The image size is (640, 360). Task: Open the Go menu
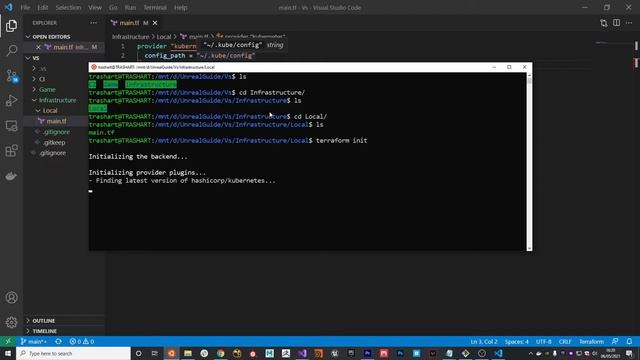pyautogui.click(x=113, y=7)
